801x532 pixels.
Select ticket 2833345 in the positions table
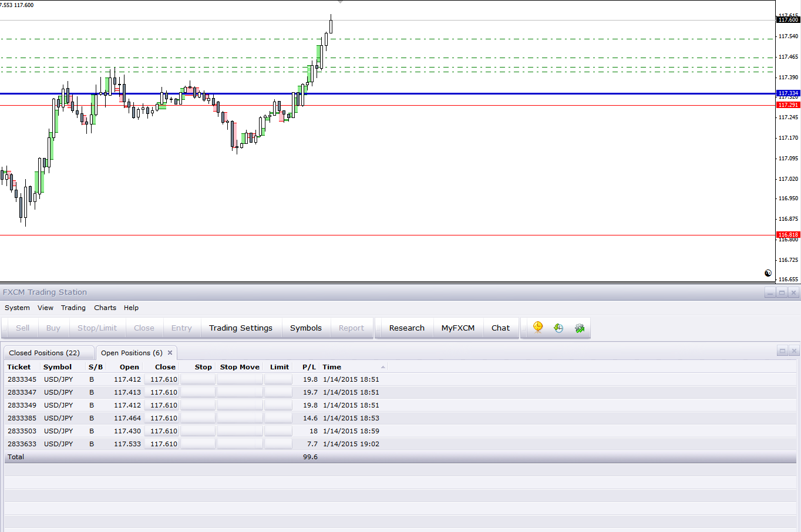click(22, 379)
